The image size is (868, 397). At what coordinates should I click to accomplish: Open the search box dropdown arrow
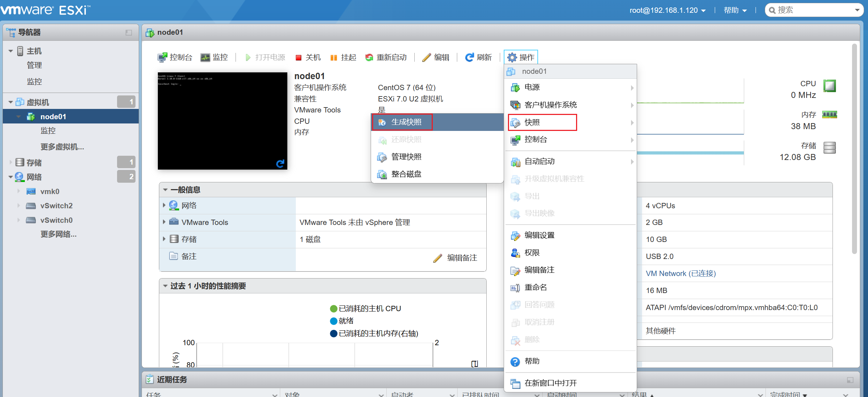coord(857,10)
